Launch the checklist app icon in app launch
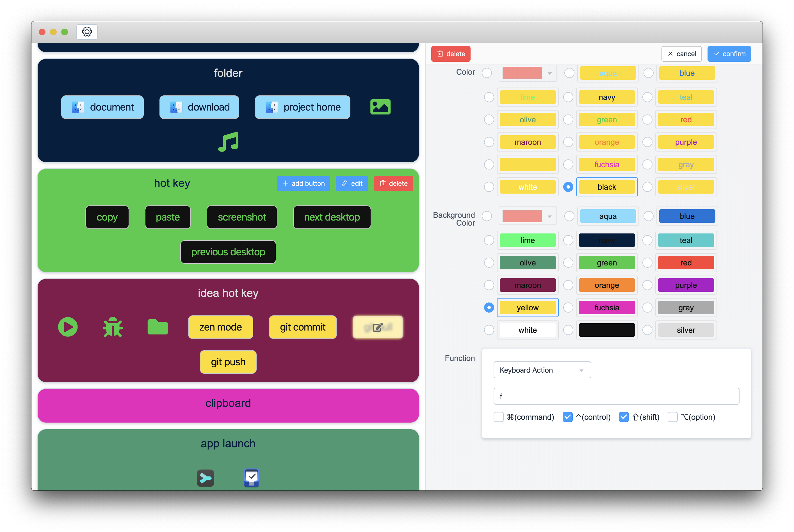The width and height of the screenshot is (794, 532). click(x=251, y=478)
